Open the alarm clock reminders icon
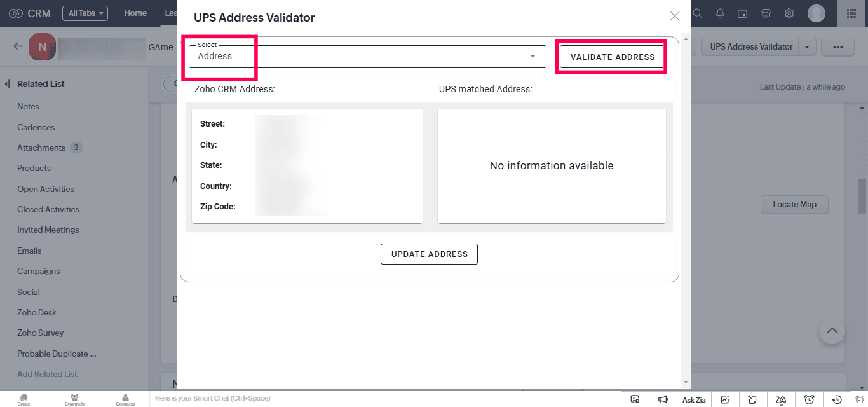The image size is (868, 407). coord(809,399)
